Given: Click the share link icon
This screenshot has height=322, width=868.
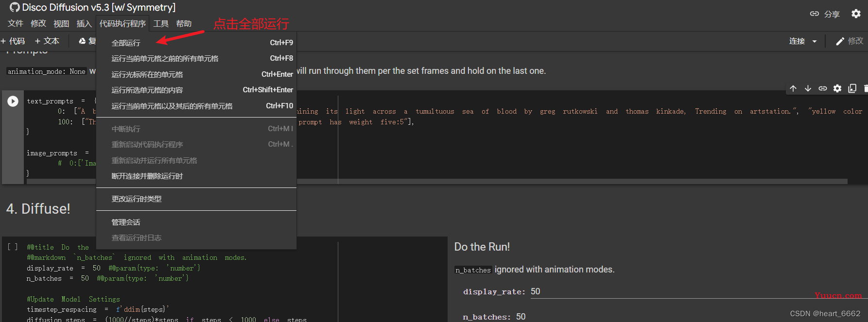Looking at the screenshot, I should (815, 14).
